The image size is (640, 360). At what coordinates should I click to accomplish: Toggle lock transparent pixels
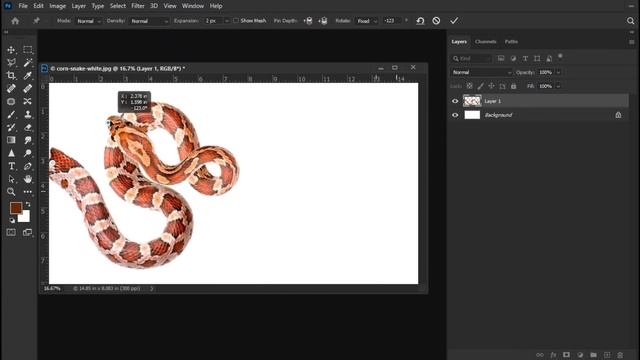pos(470,86)
